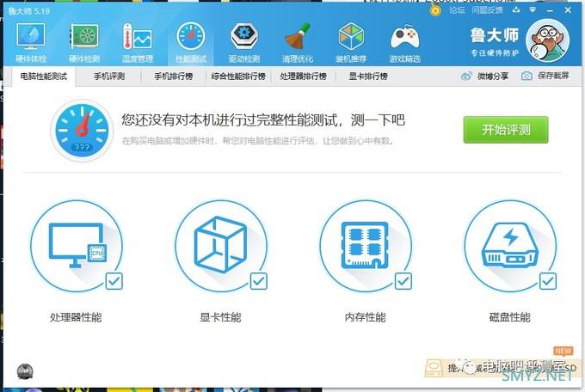Click the 显卡性能 3D cube icon
Image resolution: width=585 pixels, height=392 pixels.
click(x=221, y=246)
